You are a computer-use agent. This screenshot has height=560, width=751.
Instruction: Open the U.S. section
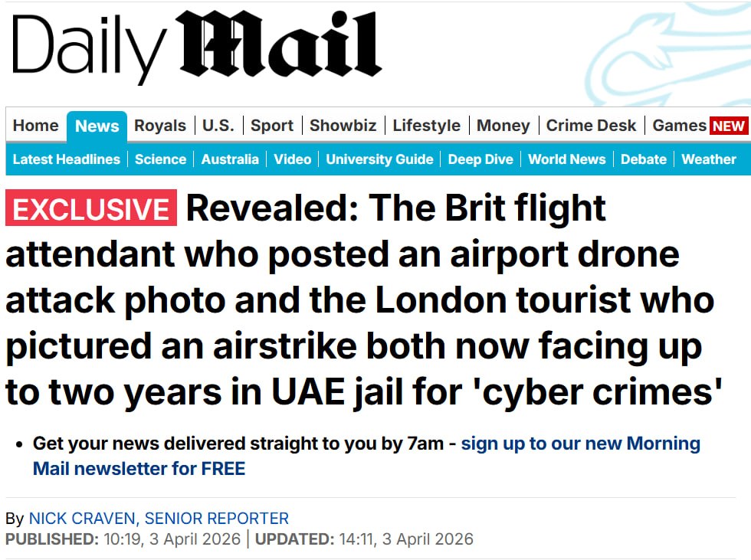pos(218,126)
